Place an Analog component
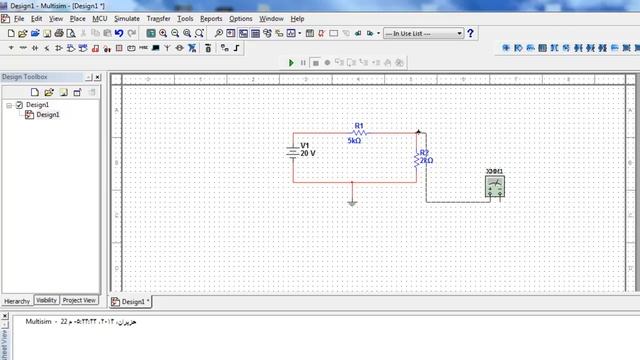640x360 pixels. [59, 48]
